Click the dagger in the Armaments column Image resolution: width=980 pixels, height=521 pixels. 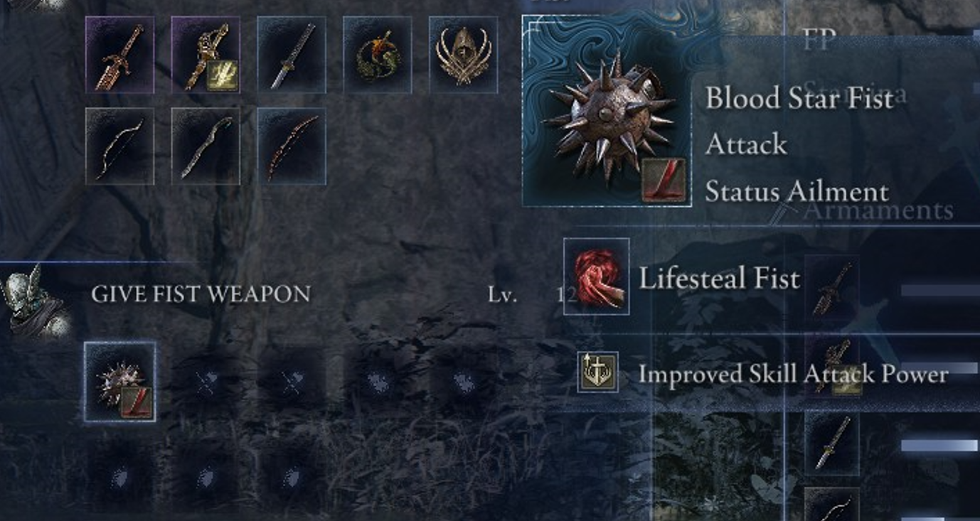click(831, 289)
